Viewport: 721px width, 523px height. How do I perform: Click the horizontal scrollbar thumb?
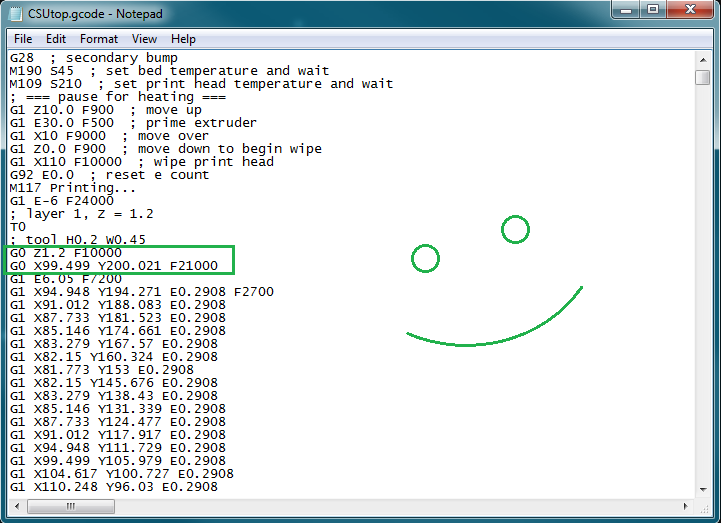coord(71,506)
